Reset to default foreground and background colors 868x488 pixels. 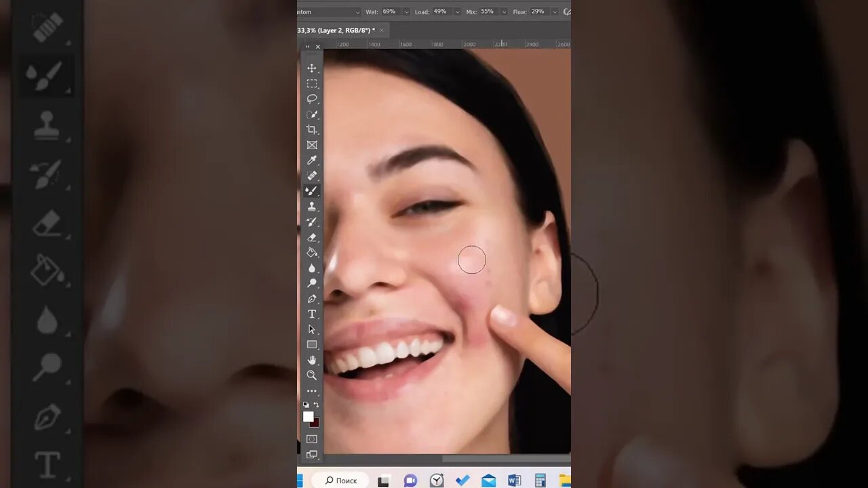306,405
